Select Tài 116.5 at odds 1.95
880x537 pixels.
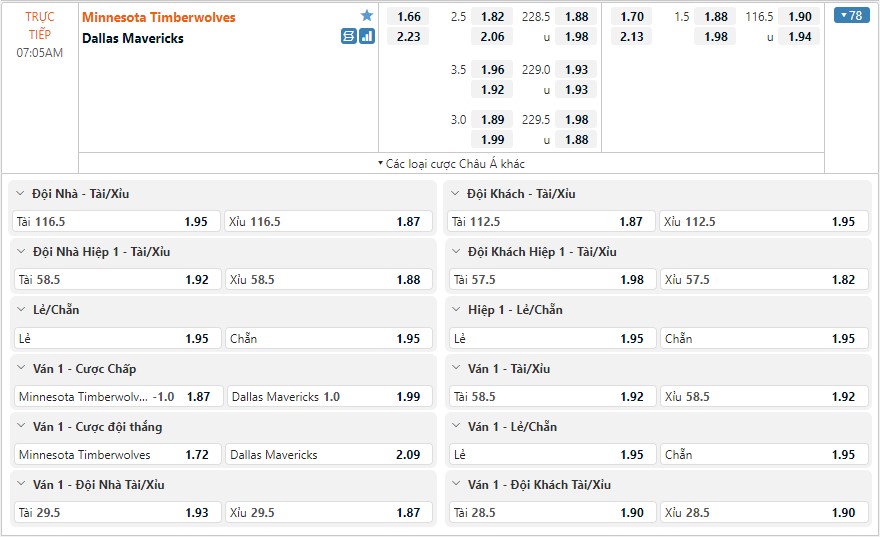click(117, 222)
